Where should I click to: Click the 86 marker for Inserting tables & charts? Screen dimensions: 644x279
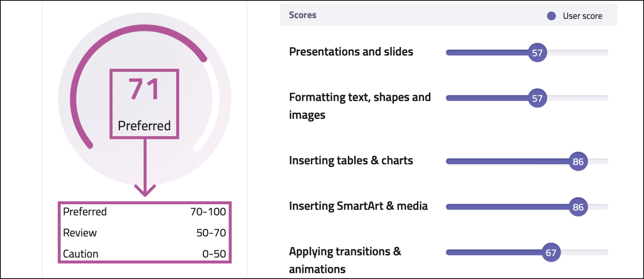click(578, 162)
